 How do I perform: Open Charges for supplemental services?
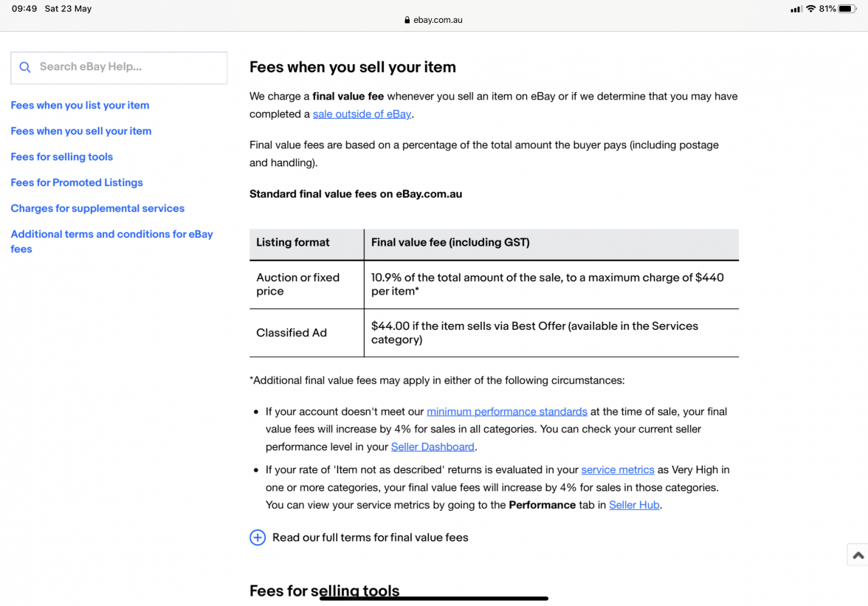pos(97,209)
